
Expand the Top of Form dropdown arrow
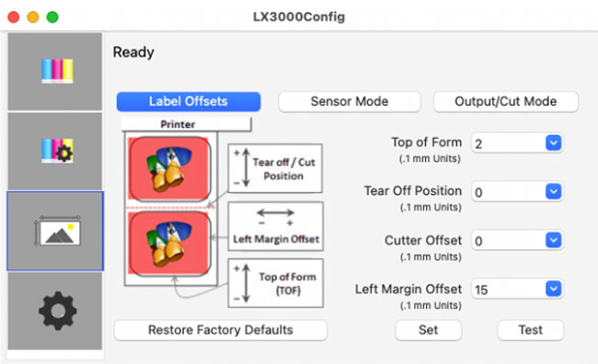[x=553, y=142]
